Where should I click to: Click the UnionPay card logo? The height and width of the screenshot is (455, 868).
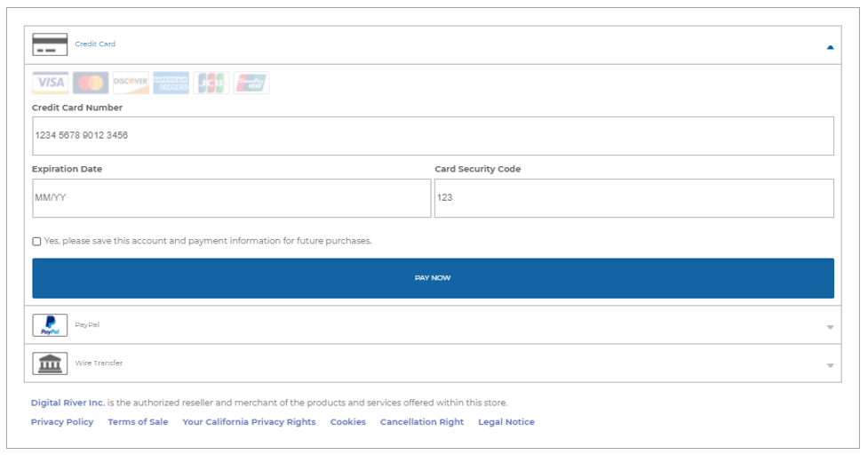coord(251,83)
